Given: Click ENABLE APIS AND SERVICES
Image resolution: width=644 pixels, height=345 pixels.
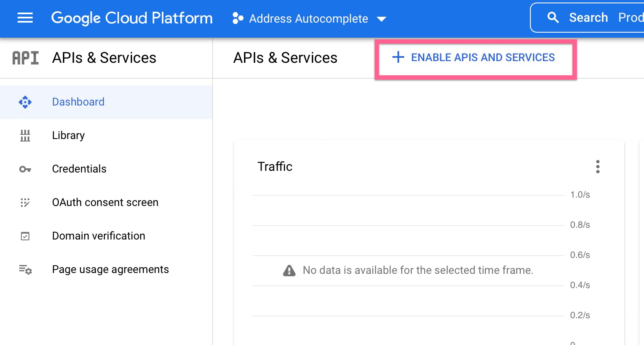Looking at the screenshot, I should click(475, 57).
